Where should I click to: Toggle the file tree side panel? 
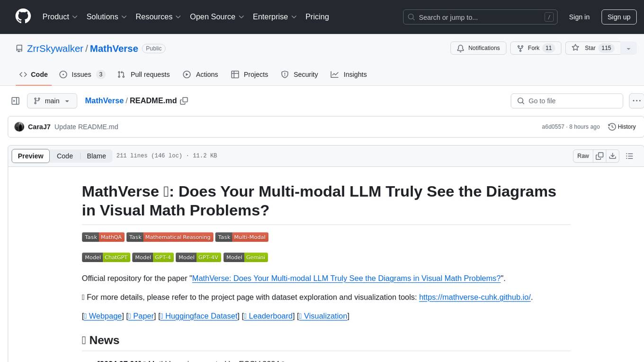pos(16,101)
